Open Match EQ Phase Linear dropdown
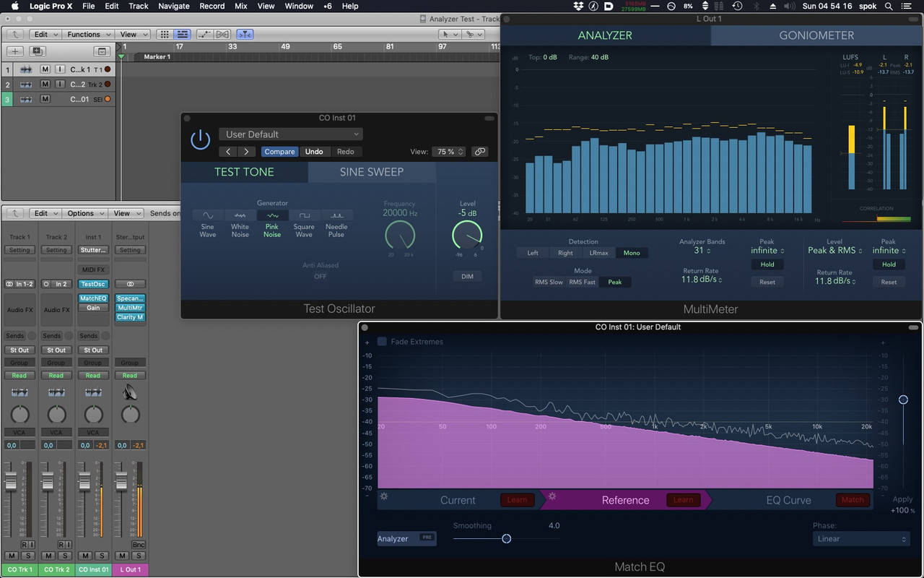The width and height of the screenshot is (924, 578). pos(861,539)
